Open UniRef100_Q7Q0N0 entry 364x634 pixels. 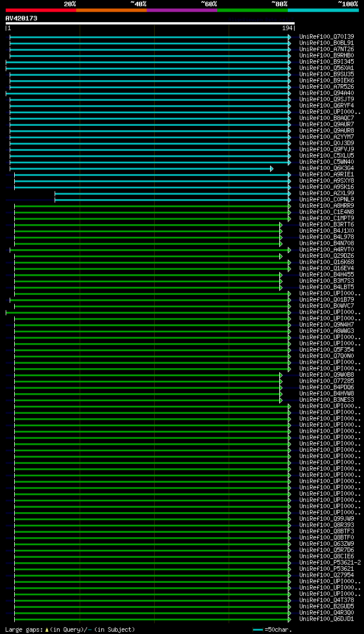click(x=326, y=356)
